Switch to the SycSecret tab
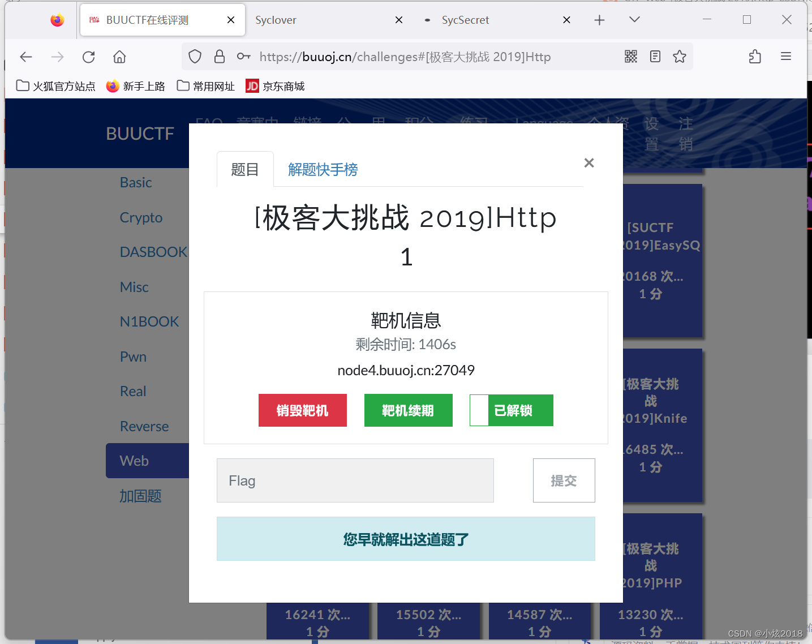 (496, 20)
